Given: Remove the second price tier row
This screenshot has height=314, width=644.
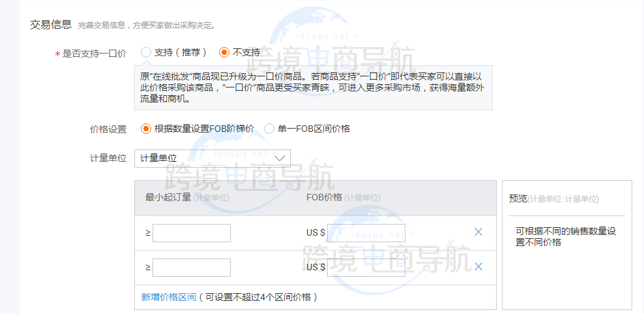Looking at the screenshot, I should point(478,266).
